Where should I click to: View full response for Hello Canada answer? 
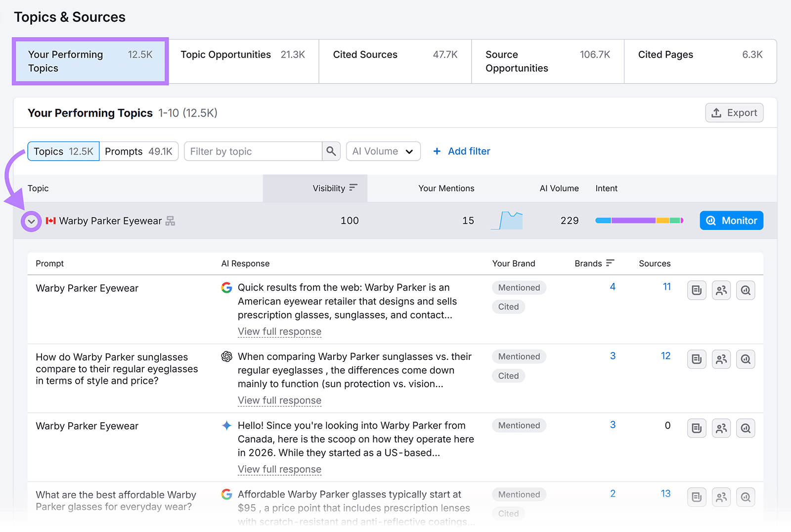279,469
